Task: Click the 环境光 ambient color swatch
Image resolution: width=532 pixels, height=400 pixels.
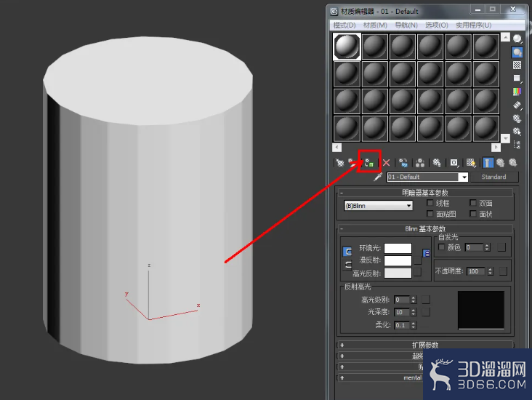Action: click(398, 248)
